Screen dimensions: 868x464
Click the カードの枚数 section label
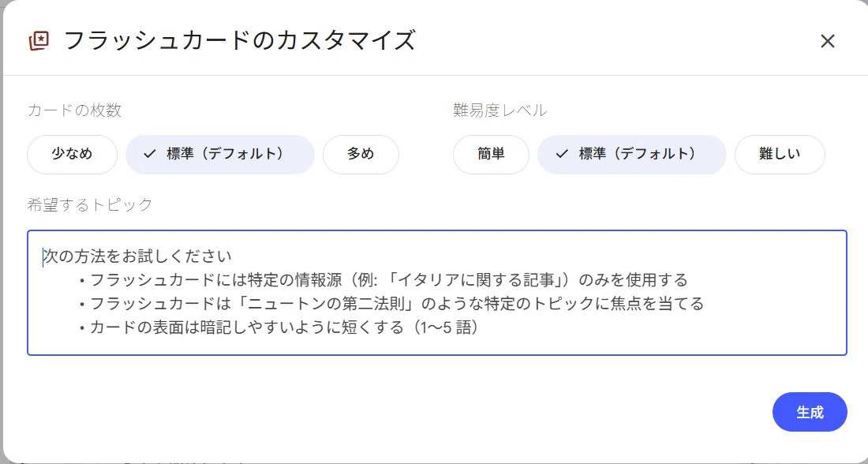[x=74, y=110]
